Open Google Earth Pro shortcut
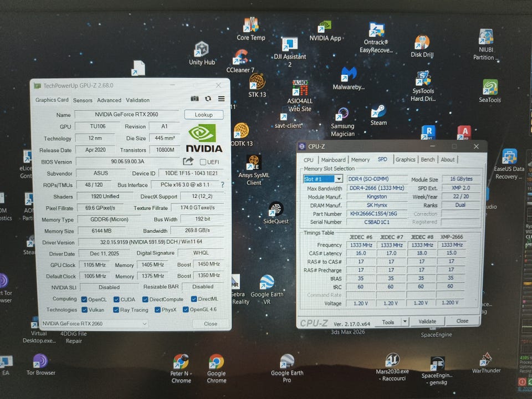 tap(287, 369)
